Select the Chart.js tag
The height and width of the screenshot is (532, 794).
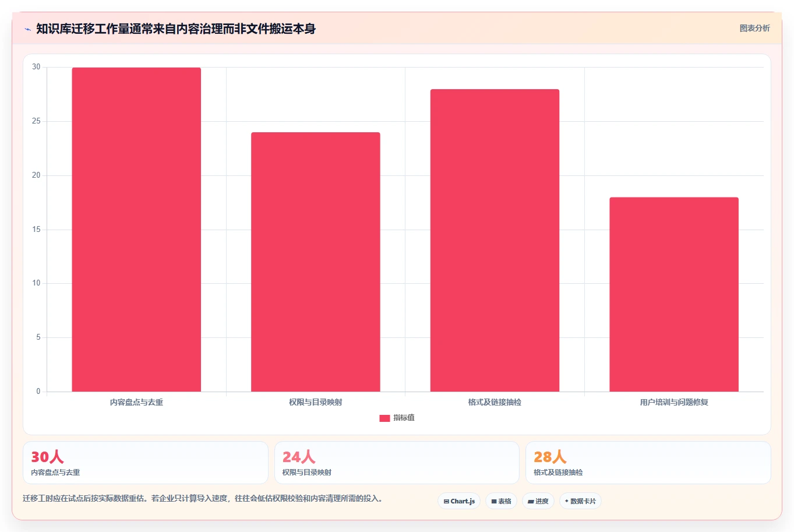(459, 501)
